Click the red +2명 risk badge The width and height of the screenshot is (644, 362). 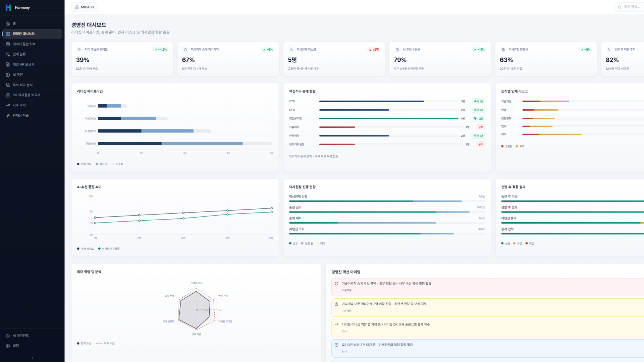(374, 50)
